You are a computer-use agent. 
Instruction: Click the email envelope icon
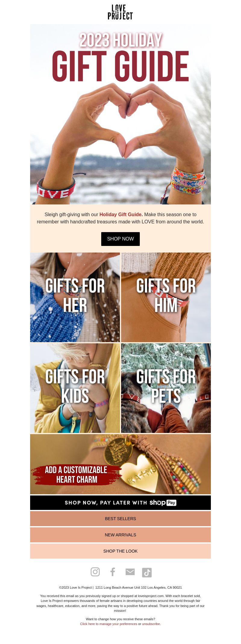coord(130,572)
